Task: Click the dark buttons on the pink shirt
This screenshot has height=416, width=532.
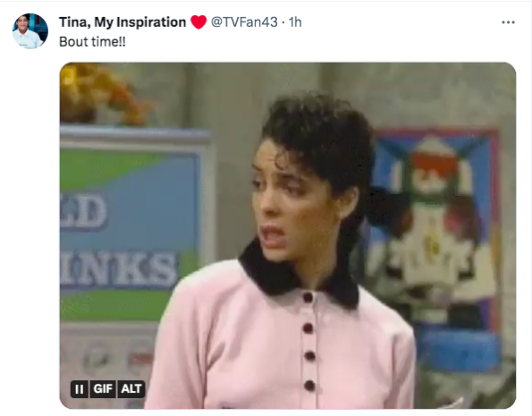Action: 308,341
